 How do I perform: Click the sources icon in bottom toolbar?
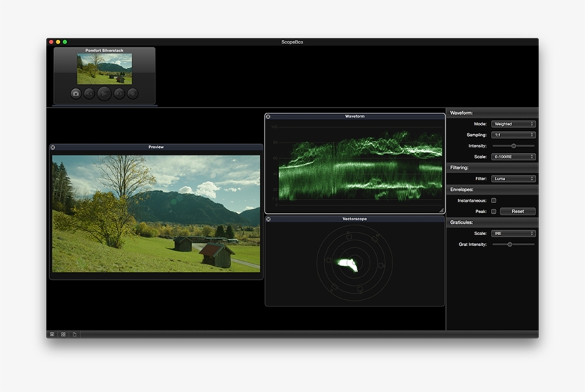click(x=52, y=334)
